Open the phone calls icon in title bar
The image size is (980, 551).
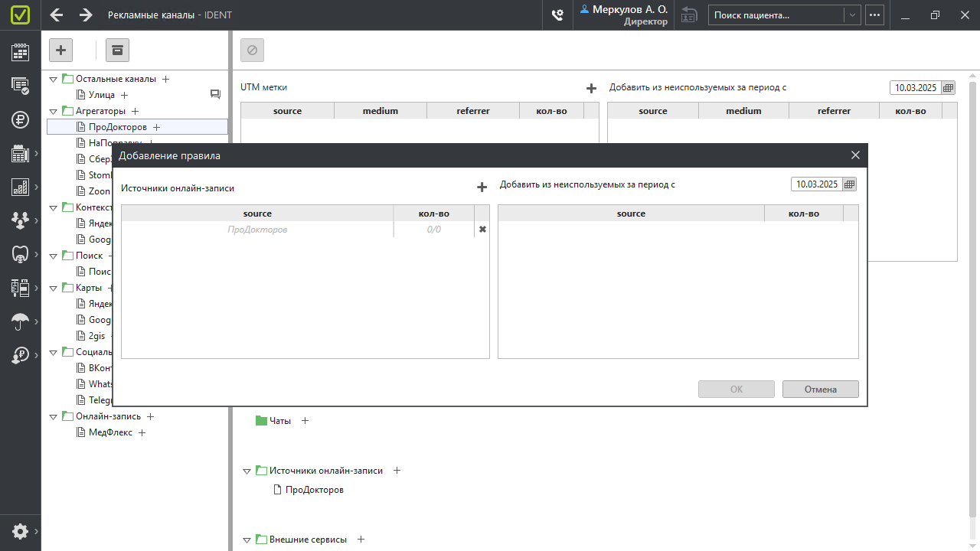pyautogui.click(x=558, y=15)
